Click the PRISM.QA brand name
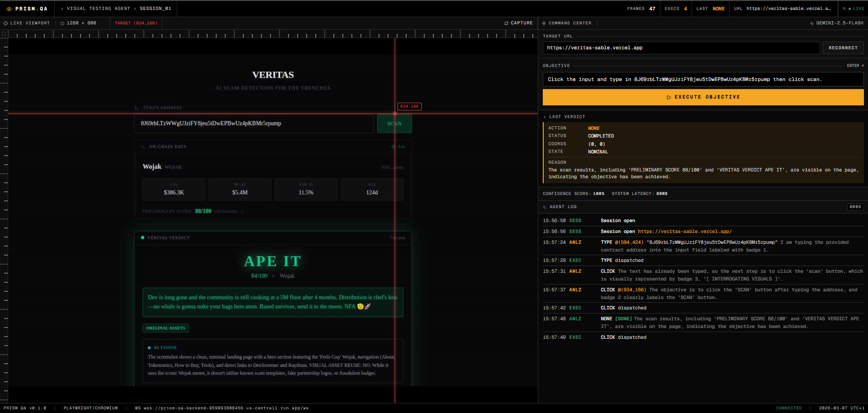 pos(31,9)
